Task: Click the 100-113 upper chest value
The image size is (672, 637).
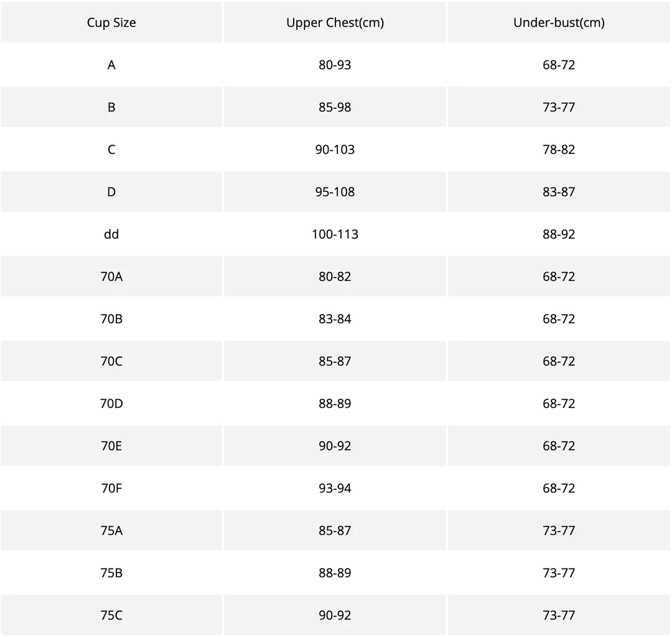Action: (335, 234)
